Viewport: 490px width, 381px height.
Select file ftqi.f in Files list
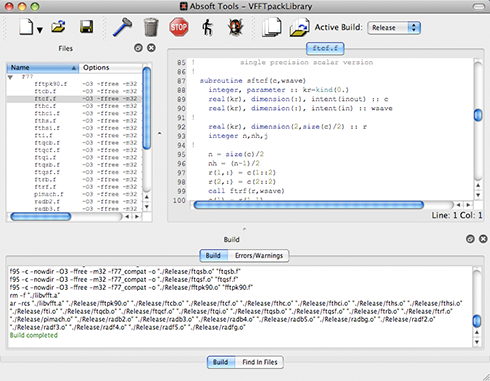(45, 157)
